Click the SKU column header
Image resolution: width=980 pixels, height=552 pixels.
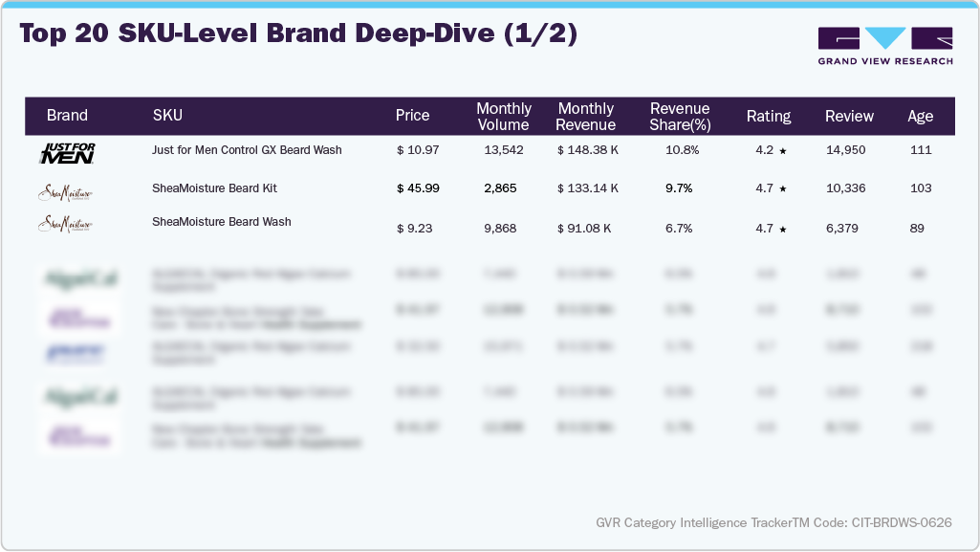tap(167, 116)
